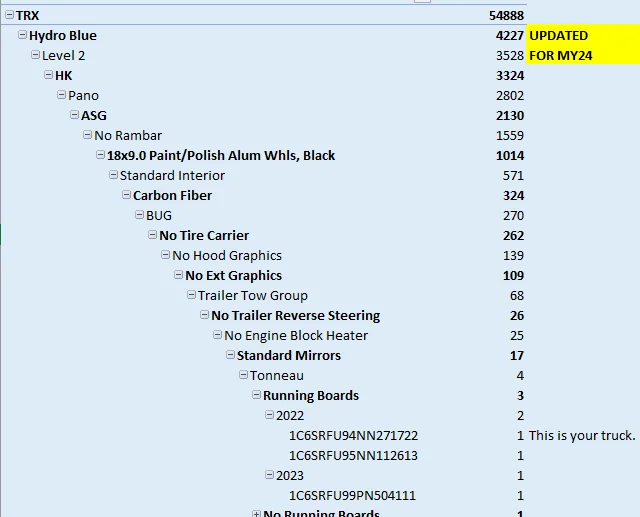Screen dimensions: 640x517
Task: Collapse the Trailer Tow Group row
Action: point(191,295)
